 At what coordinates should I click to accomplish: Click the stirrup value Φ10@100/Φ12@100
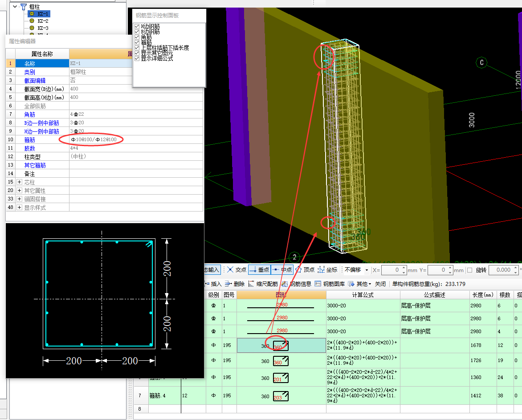tap(94, 139)
